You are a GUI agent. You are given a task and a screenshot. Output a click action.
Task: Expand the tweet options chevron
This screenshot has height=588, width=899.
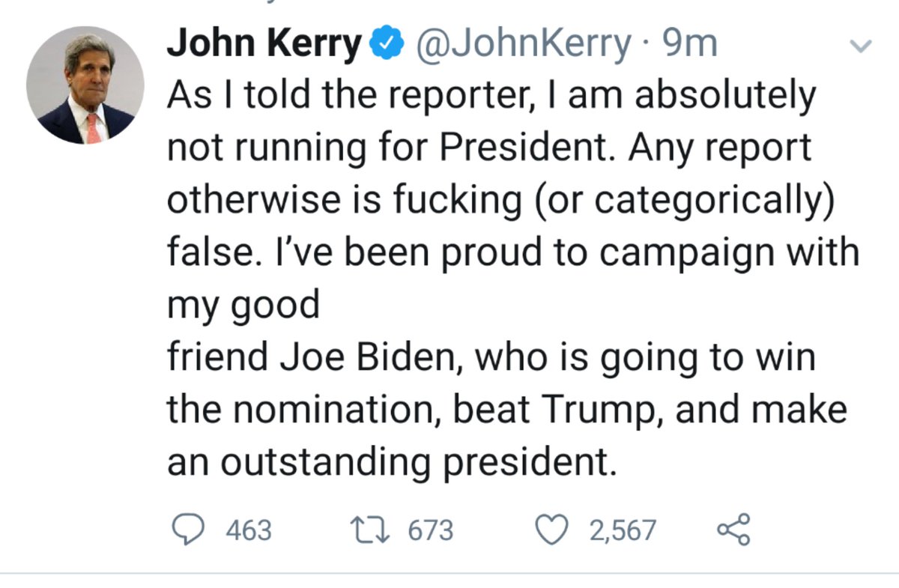click(x=862, y=46)
